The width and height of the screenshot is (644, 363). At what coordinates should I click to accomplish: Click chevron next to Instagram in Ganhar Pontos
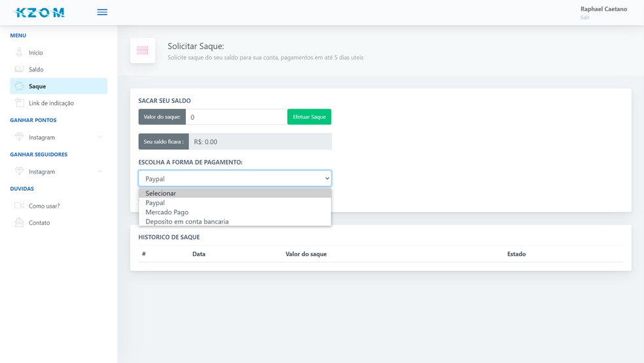(x=99, y=138)
